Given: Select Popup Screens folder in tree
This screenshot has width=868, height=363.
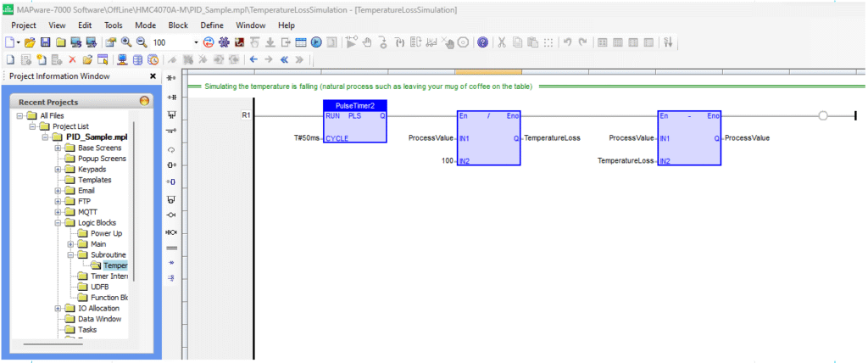Looking at the screenshot, I should coord(102,159).
